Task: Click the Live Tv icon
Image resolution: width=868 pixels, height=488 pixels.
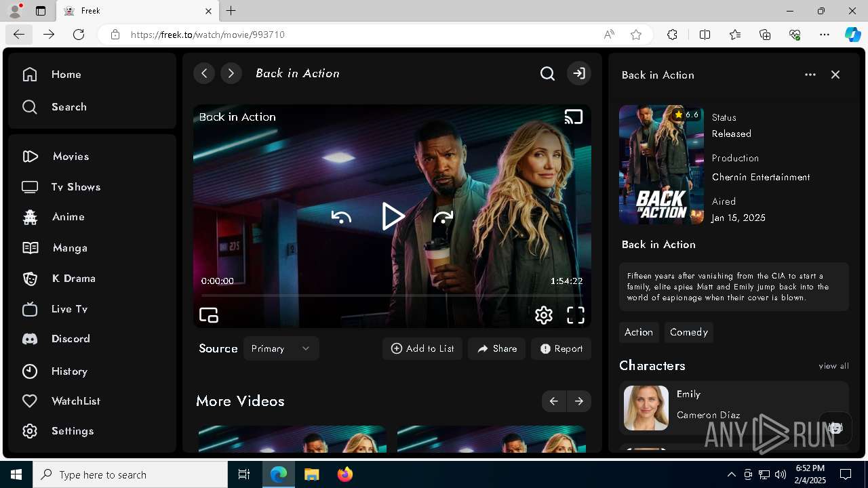Action: coord(30,309)
